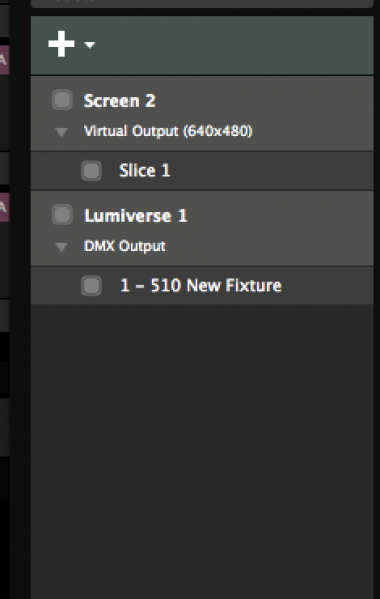The width and height of the screenshot is (380, 599).
Task: Click the black strip left of the output list
Action: [20, 300]
